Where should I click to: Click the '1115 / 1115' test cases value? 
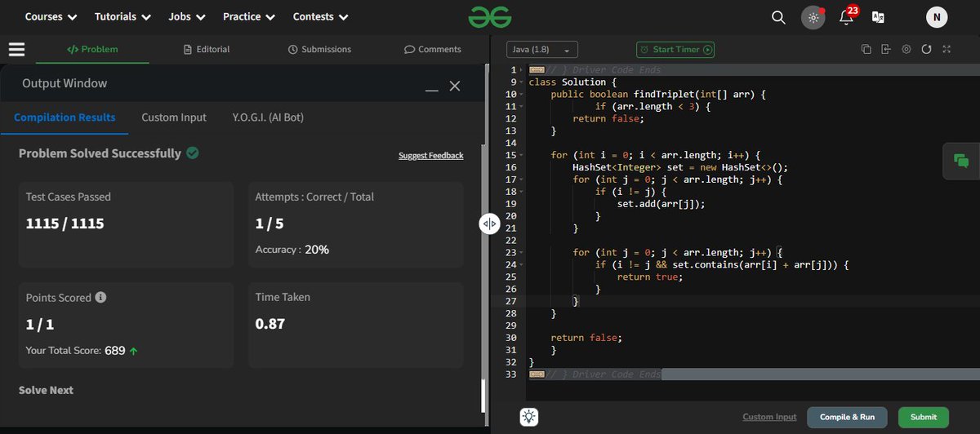65,223
